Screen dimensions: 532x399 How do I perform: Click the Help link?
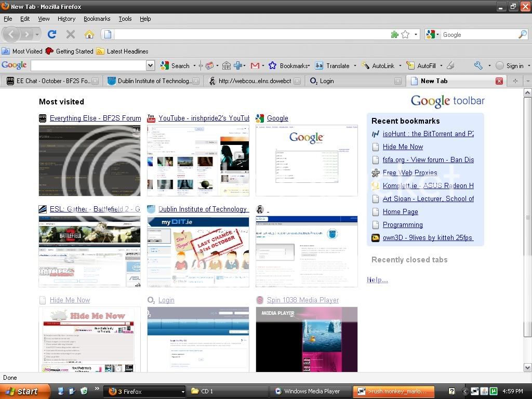click(377, 280)
